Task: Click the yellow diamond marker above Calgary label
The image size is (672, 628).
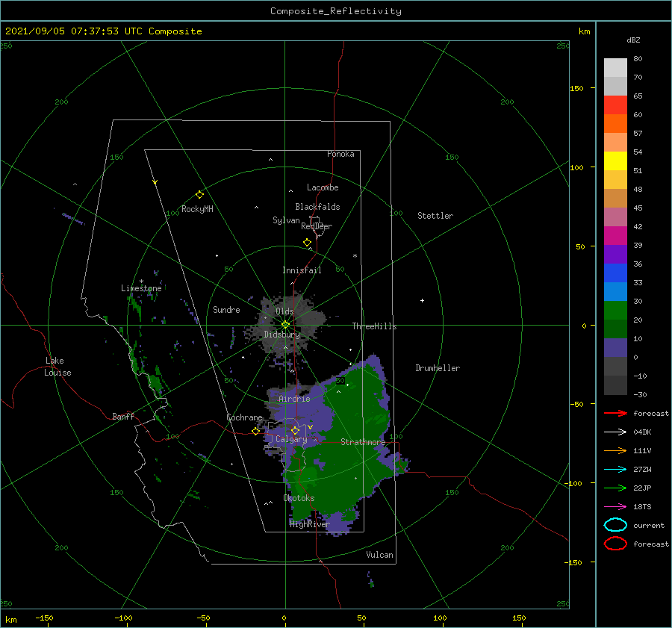Action: [x=295, y=430]
